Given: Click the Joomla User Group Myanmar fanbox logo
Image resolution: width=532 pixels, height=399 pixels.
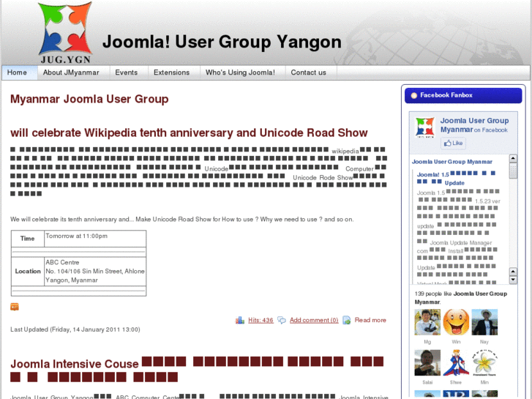Looking at the screenshot, I should [424, 127].
